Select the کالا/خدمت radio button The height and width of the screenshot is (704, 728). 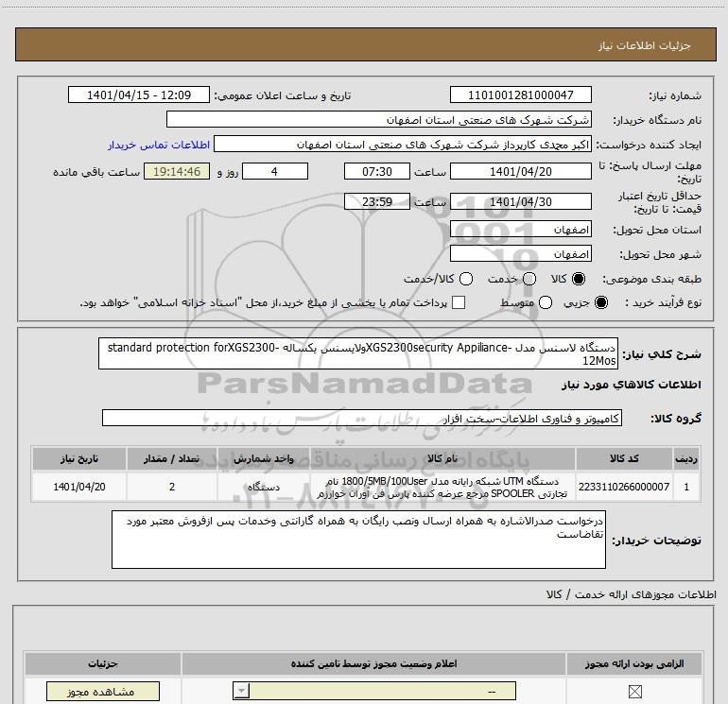pos(466,279)
